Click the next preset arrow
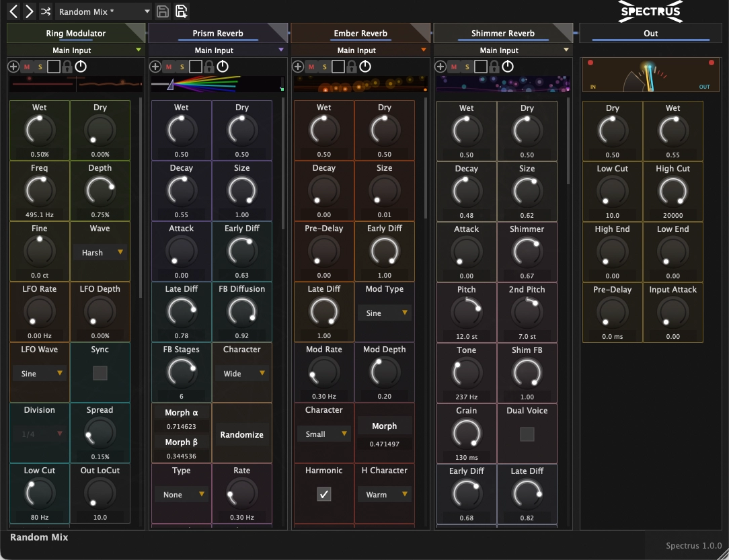This screenshot has height=560, width=729. coord(29,11)
